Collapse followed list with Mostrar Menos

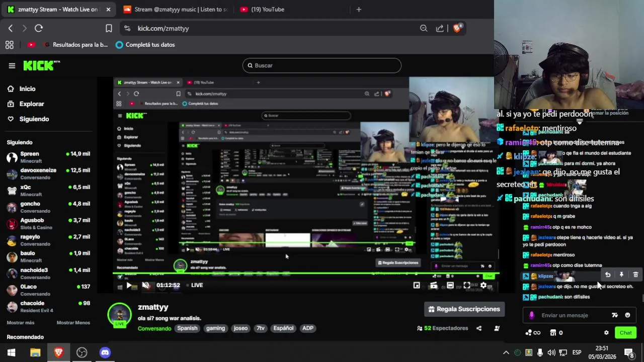pos(73,323)
